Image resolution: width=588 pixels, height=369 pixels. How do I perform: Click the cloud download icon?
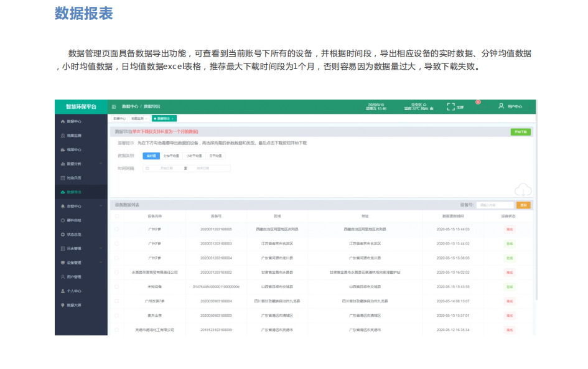point(523,190)
